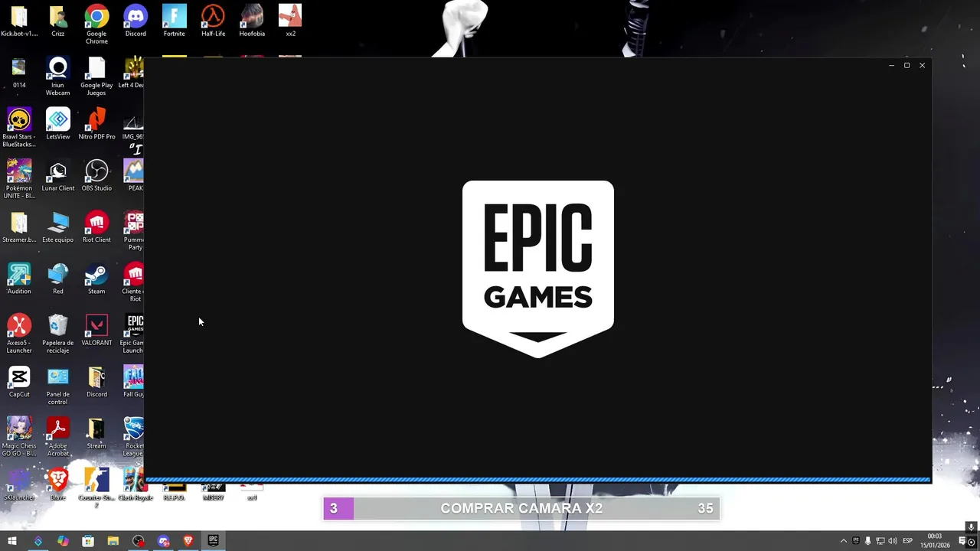Click the COMPRAR CAMARA X2 goal bar
Image resolution: width=980 pixels, height=551 pixels.
point(521,508)
